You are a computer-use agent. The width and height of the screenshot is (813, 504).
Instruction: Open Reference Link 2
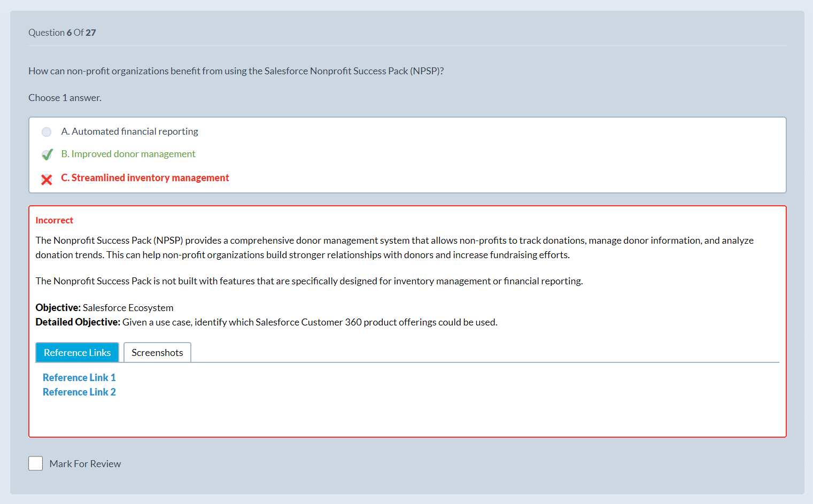pos(79,392)
